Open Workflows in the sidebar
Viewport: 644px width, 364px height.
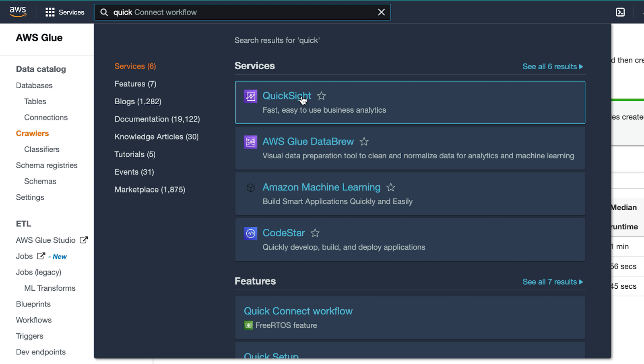(x=34, y=320)
